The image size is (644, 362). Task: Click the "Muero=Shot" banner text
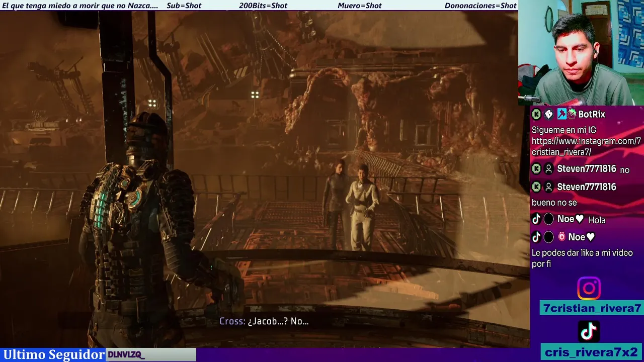[x=360, y=6]
